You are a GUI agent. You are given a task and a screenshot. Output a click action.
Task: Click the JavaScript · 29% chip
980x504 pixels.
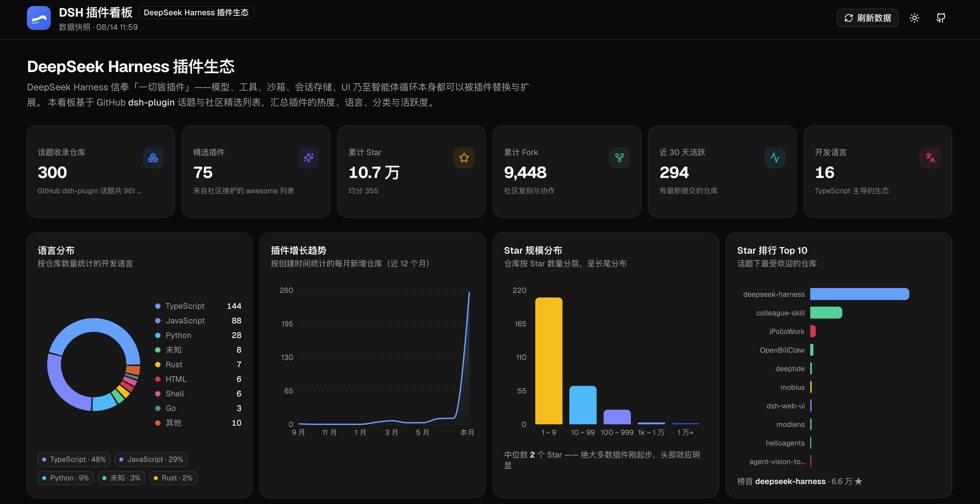pyautogui.click(x=150, y=459)
